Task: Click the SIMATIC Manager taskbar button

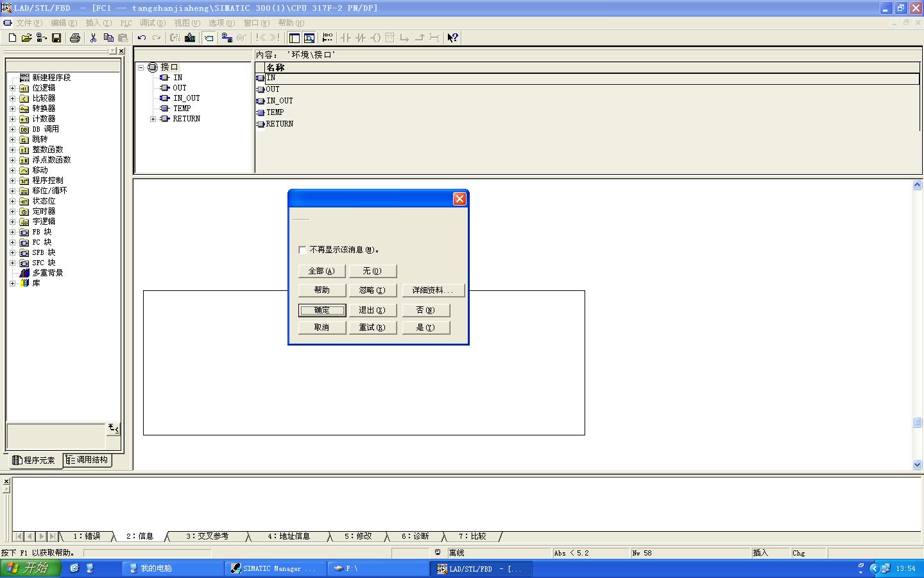Action: pyautogui.click(x=273, y=568)
